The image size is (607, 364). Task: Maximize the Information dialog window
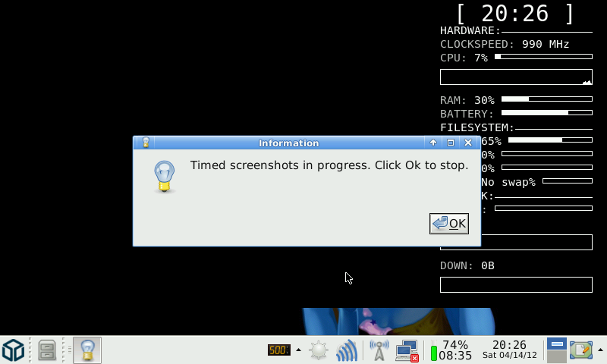(451, 143)
